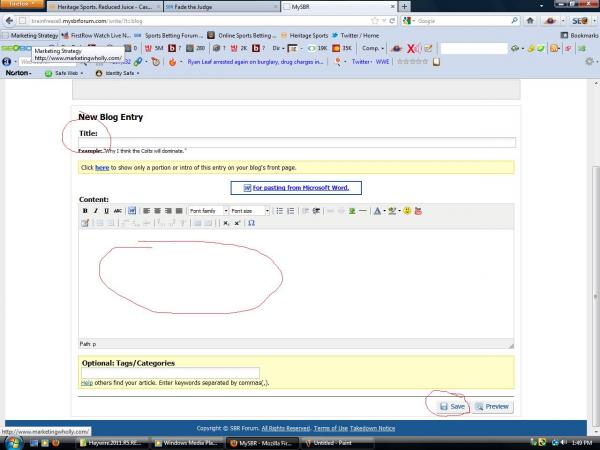
Task: Click the Tags/Categories keyword input field
Action: coord(170,372)
